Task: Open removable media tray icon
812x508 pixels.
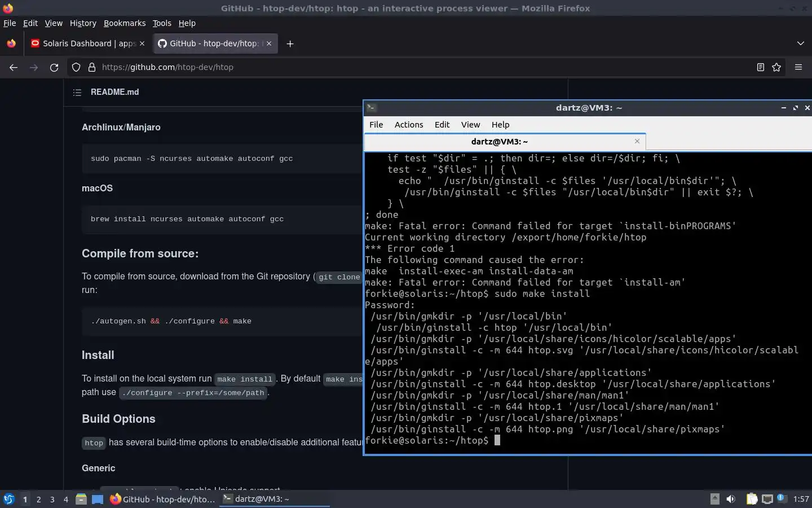Action: 714,499
